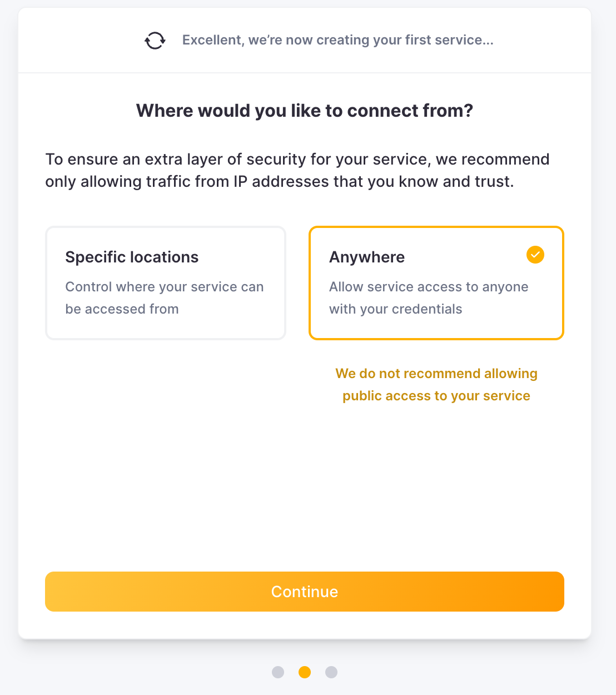Click the refresh arrows next to the progress message

155,40
